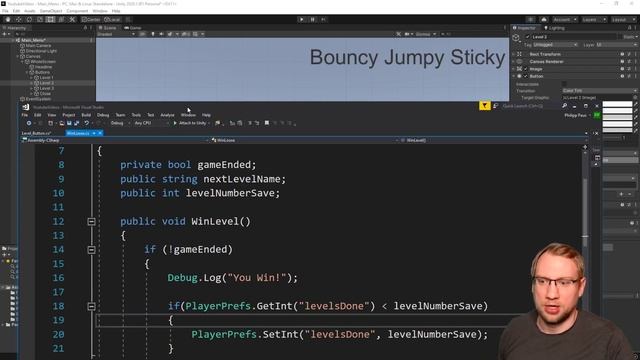640x360 pixels.
Task: Select Main Camera in Hierarchy
Action: (38, 46)
